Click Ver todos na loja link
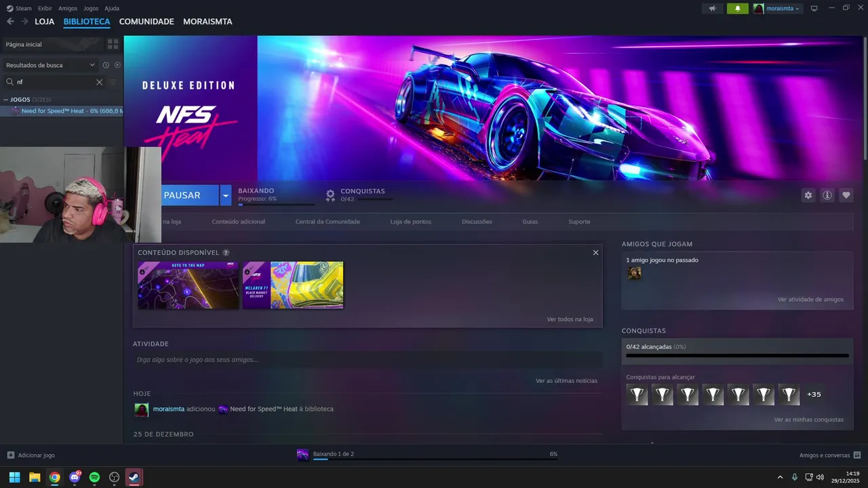Screen dimensions: 868x488 pyautogui.click(x=570, y=319)
